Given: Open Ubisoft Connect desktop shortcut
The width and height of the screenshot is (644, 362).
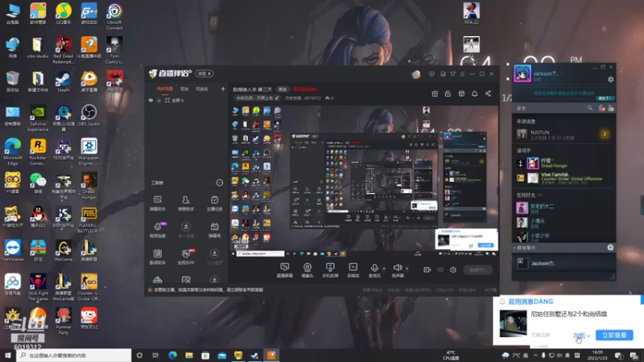Looking at the screenshot, I should (114, 16).
